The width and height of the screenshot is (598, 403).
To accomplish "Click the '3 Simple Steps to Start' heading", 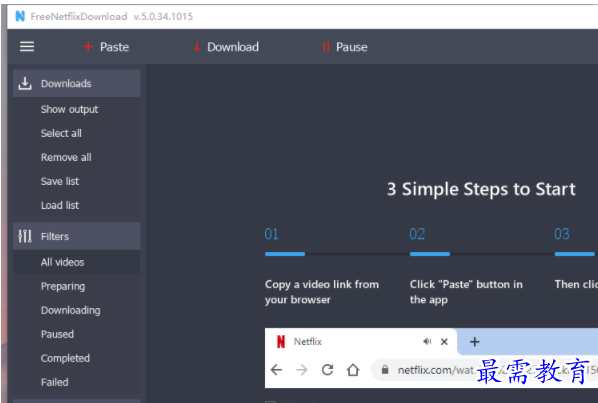I will (x=481, y=189).
